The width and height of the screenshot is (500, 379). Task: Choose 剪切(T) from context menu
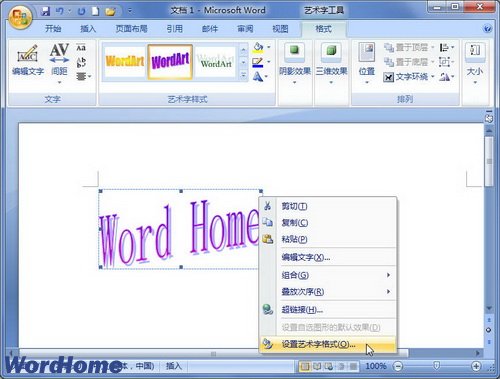328,206
